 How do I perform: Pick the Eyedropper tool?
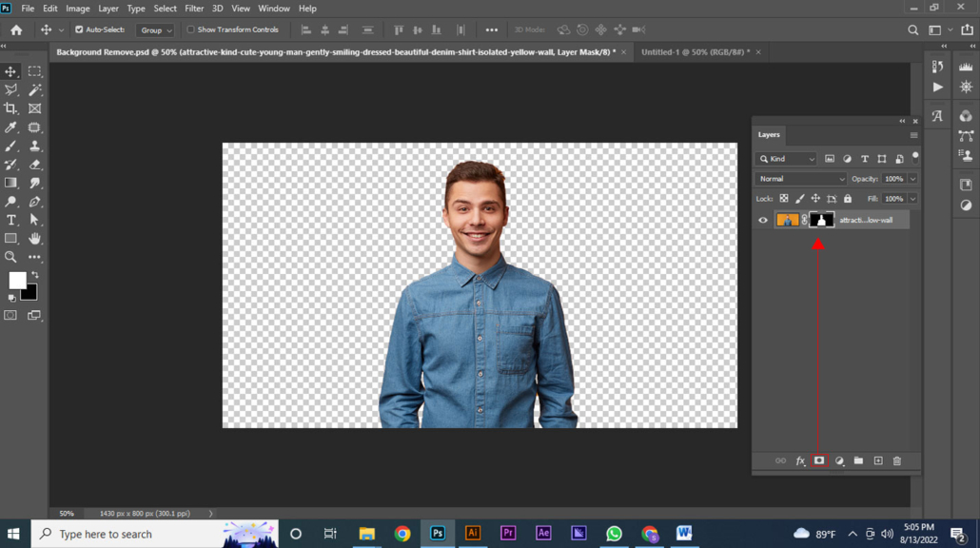click(x=11, y=127)
